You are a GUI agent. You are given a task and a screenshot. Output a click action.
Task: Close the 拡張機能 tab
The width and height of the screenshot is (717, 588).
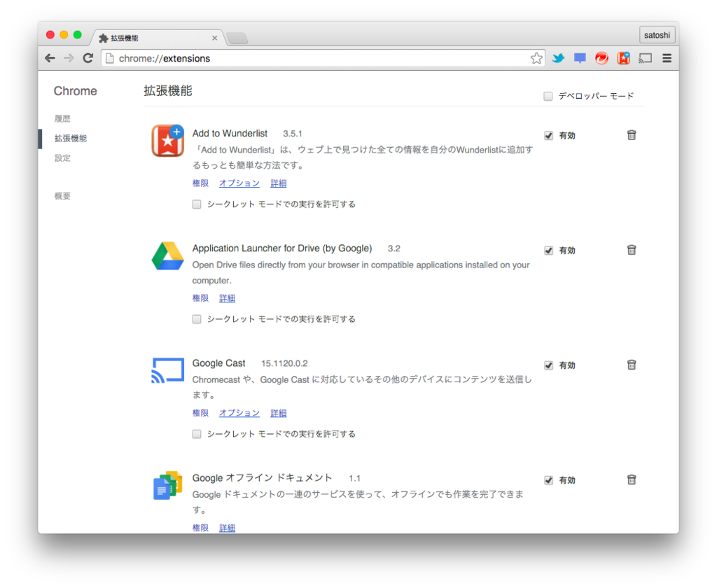[x=214, y=38]
